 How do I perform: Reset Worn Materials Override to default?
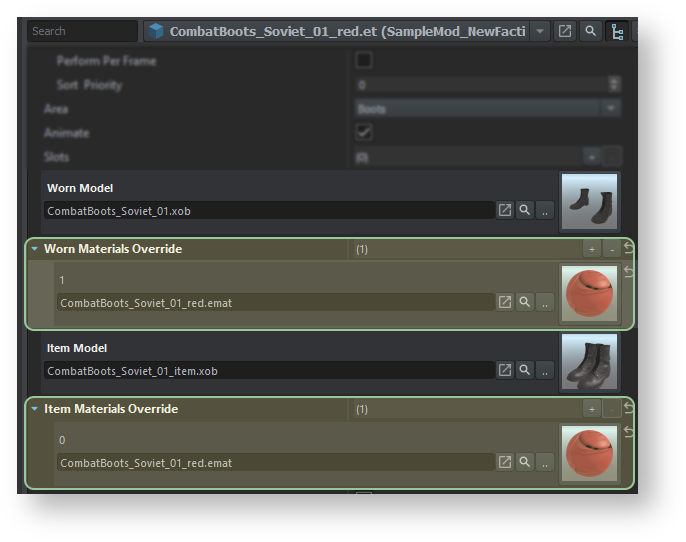point(628,248)
